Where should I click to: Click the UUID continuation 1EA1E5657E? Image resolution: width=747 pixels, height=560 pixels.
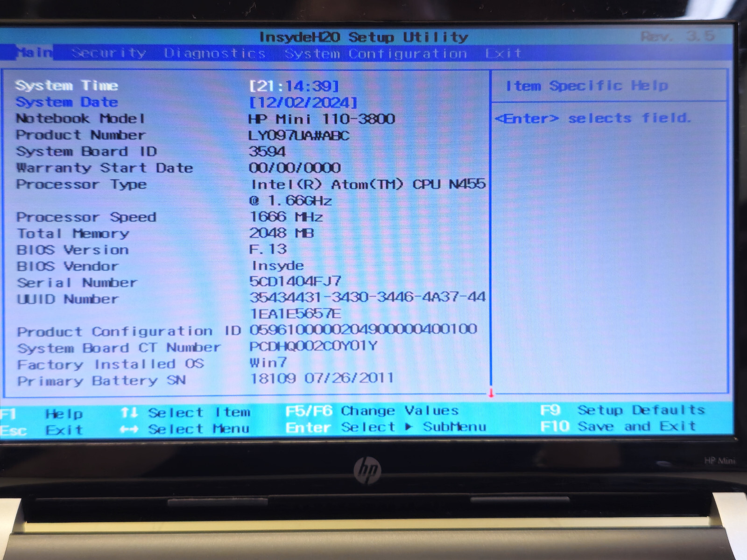[296, 314]
